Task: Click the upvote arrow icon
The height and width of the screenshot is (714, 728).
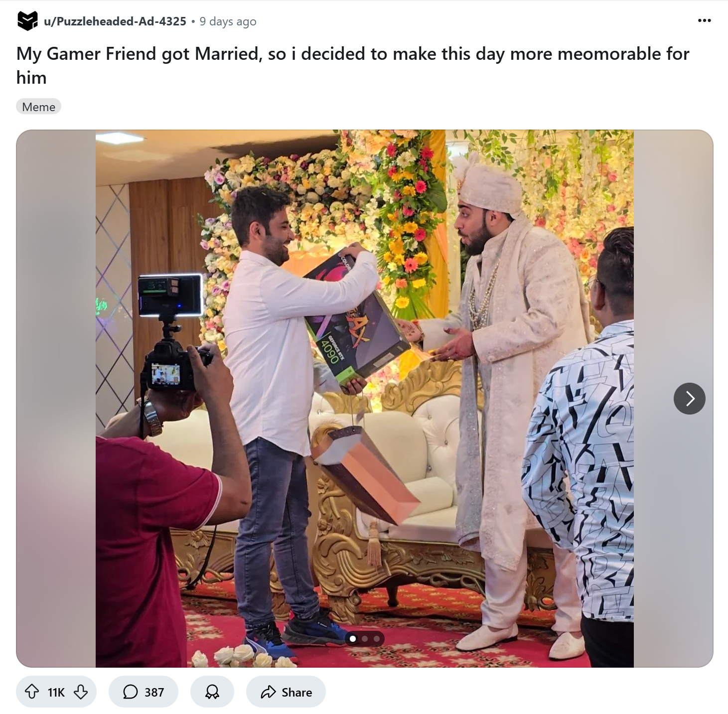Action: (x=32, y=692)
